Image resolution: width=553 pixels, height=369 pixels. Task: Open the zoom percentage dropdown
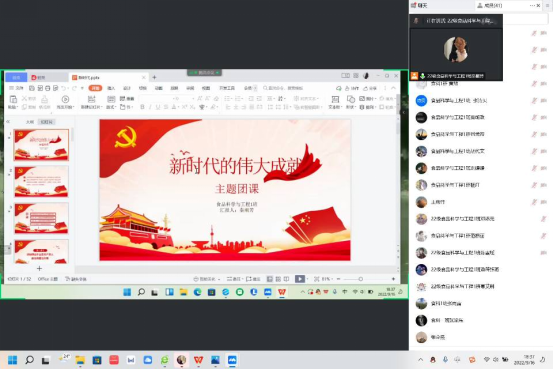[327, 279]
